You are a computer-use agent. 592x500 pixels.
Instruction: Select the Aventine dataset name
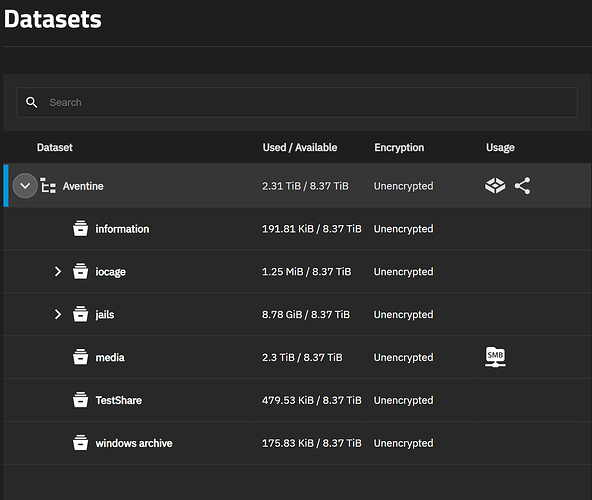(83, 186)
